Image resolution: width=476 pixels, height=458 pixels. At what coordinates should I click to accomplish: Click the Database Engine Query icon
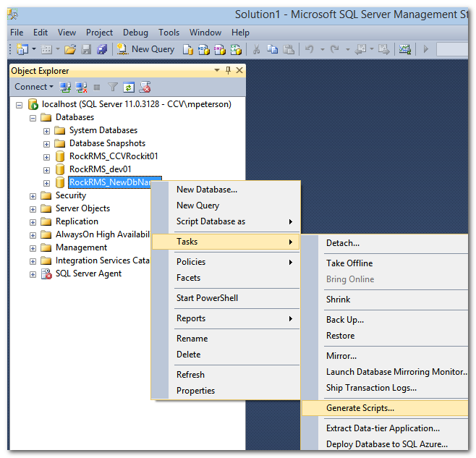[x=188, y=49]
